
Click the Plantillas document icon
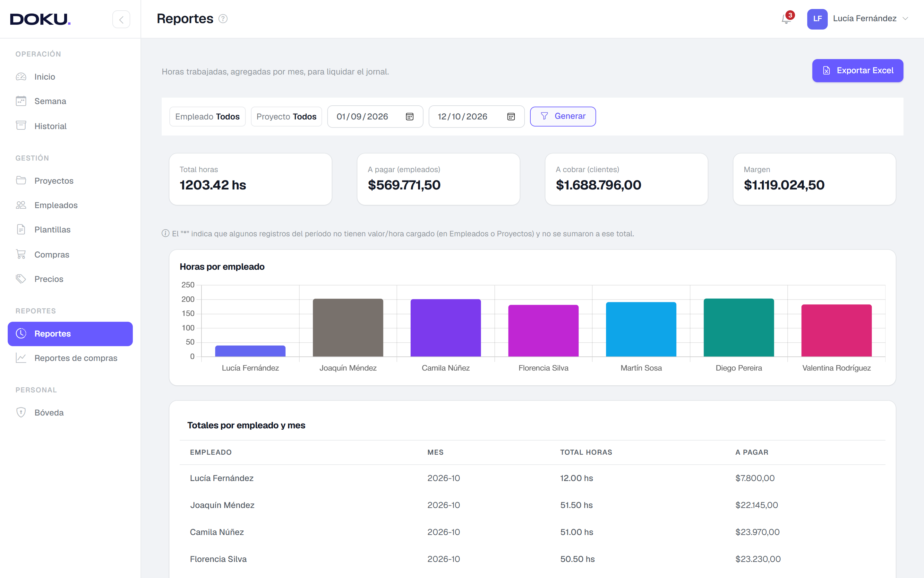point(21,229)
